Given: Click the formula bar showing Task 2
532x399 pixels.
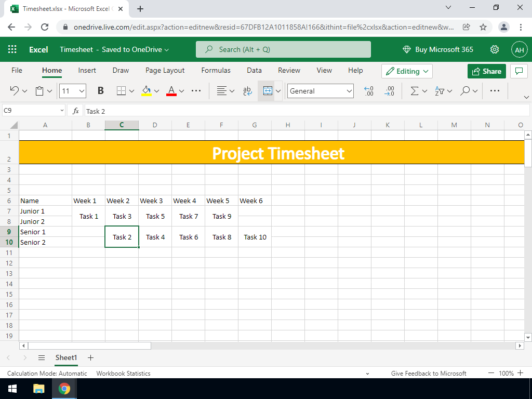Looking at the screenshot, I should tap(307, 111).
